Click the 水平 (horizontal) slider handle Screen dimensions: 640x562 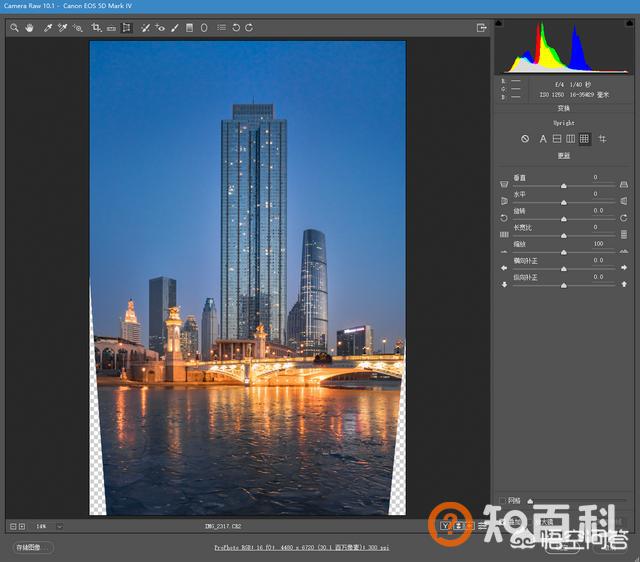pos(564,203)
